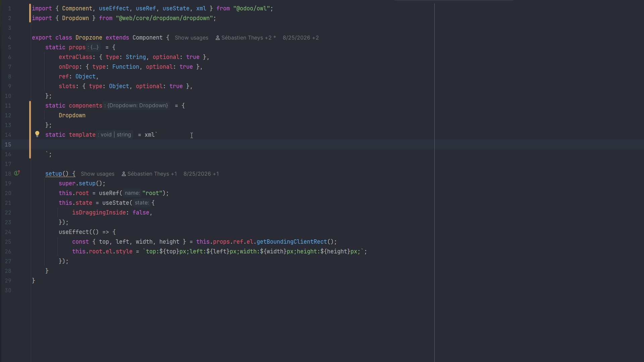The height and width of the screenshot is (362, 644).
Task: Expand the folded props type hint {...}
Action: [x=95, y=47]
